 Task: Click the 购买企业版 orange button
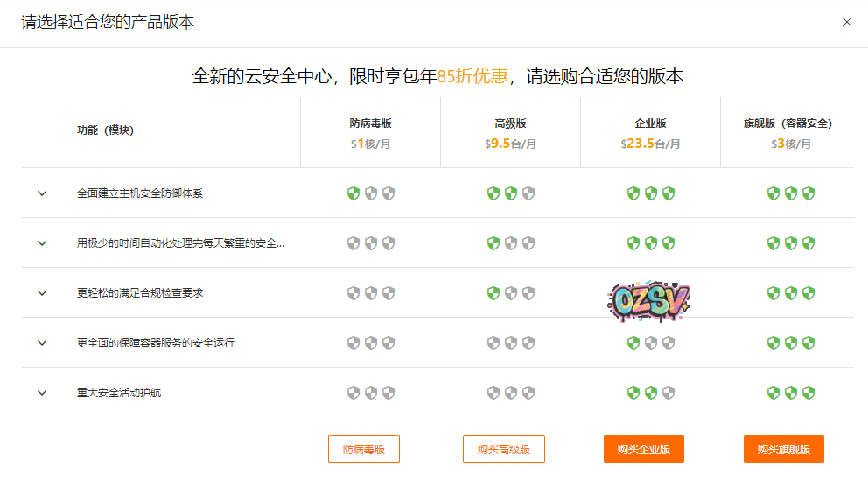pos(643,449)
